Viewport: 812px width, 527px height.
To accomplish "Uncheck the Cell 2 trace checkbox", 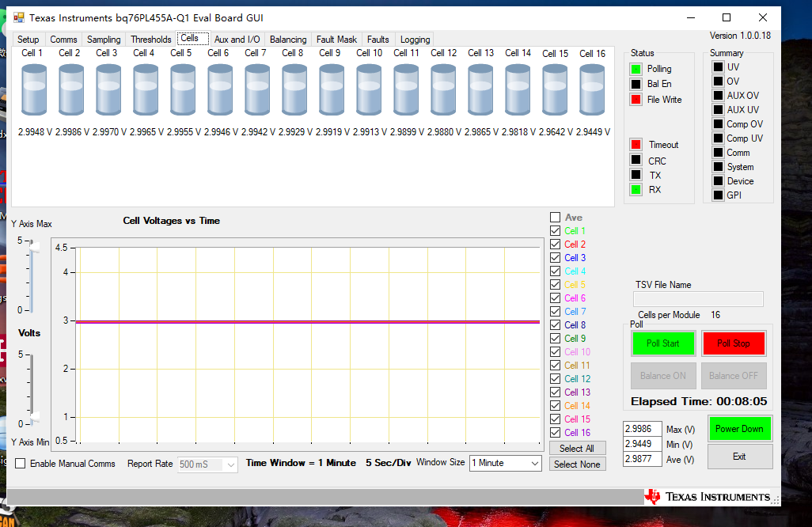I will coord(555,245).
